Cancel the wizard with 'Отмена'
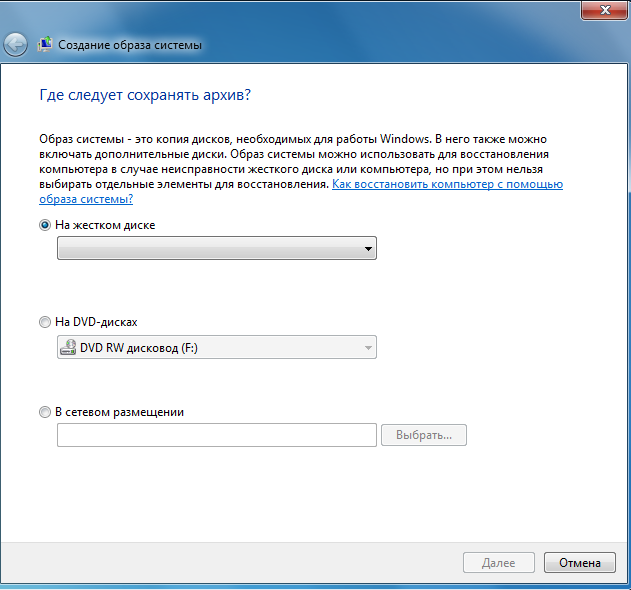 579,563
